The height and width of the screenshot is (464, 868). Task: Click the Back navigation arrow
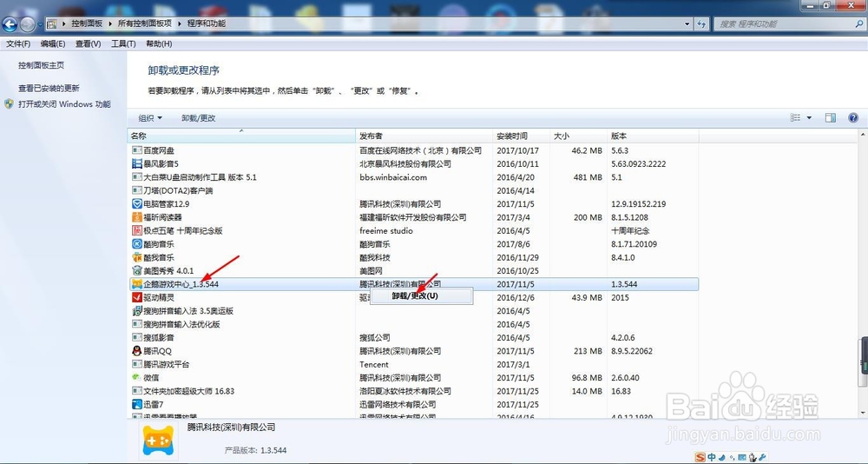[10, 23]
